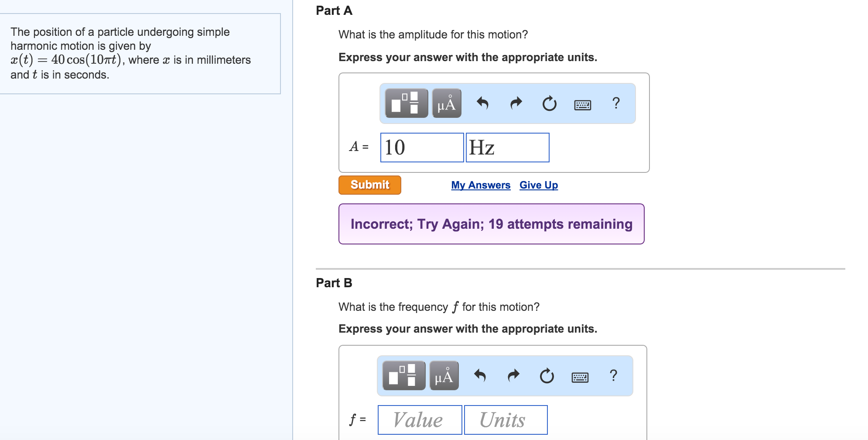Select the amplitude value field containing 10
Image resolution: width=868 pixels, height=440 pixels.
point(421,148)
